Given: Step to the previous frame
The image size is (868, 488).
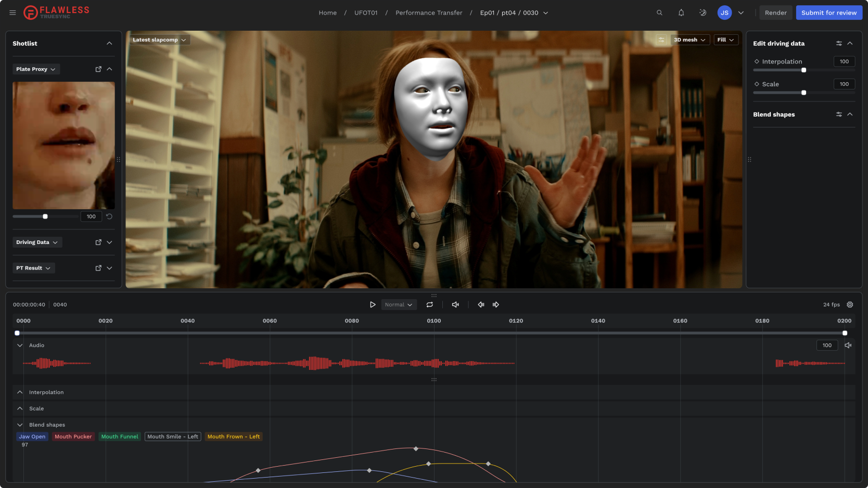Looking at the screenshot, I should pyautogui.click(x=481, y=305).
